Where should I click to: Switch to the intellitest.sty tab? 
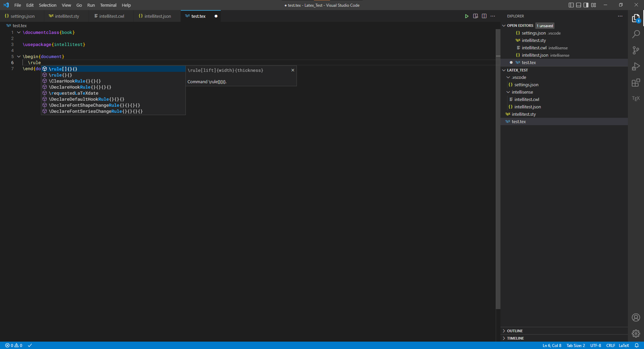coord(66,16)
